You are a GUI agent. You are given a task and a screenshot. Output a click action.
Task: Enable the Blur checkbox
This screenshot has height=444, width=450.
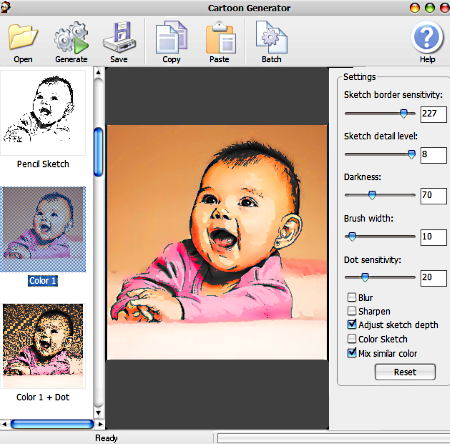coord(351,297)
